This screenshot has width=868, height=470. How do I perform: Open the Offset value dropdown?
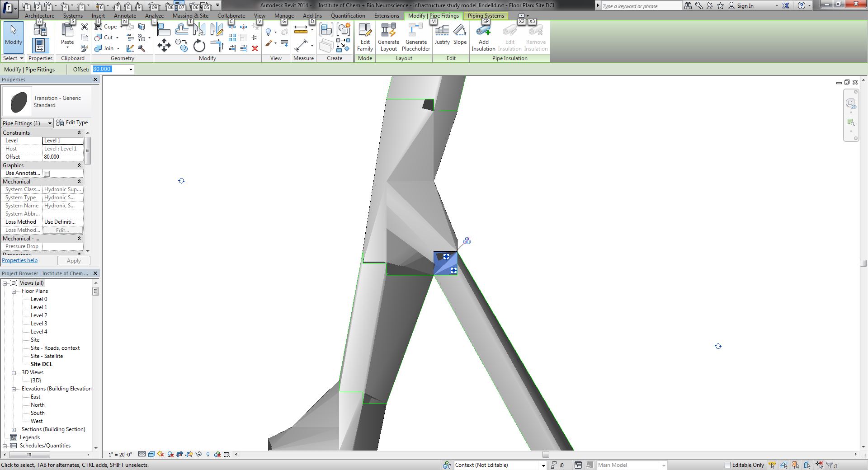[x=131, y=70]
